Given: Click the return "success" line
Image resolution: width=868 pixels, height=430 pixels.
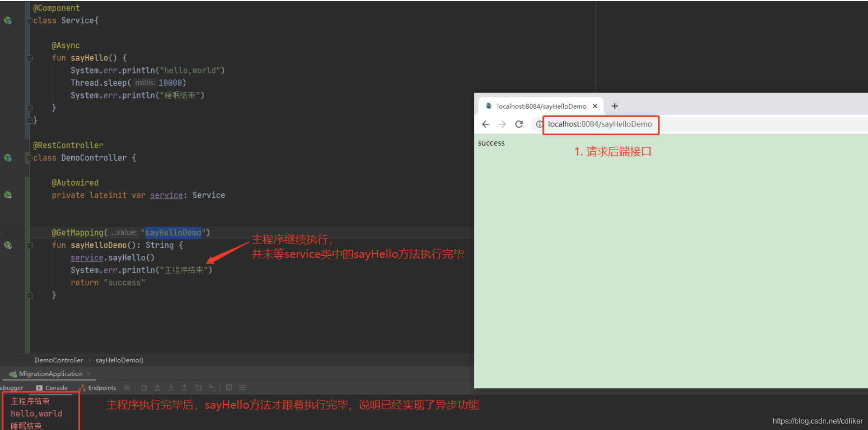Looking at the screenshot, I should (108, 283).
